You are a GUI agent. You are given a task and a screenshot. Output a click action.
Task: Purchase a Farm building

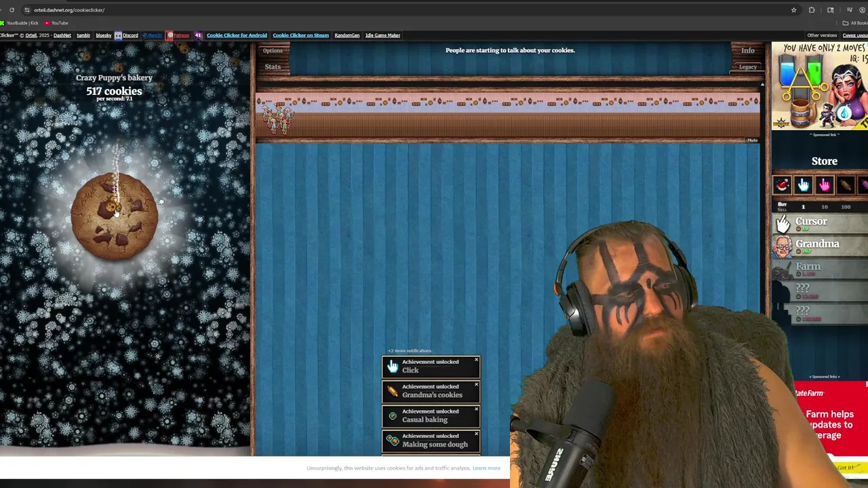tap(820, 268)
